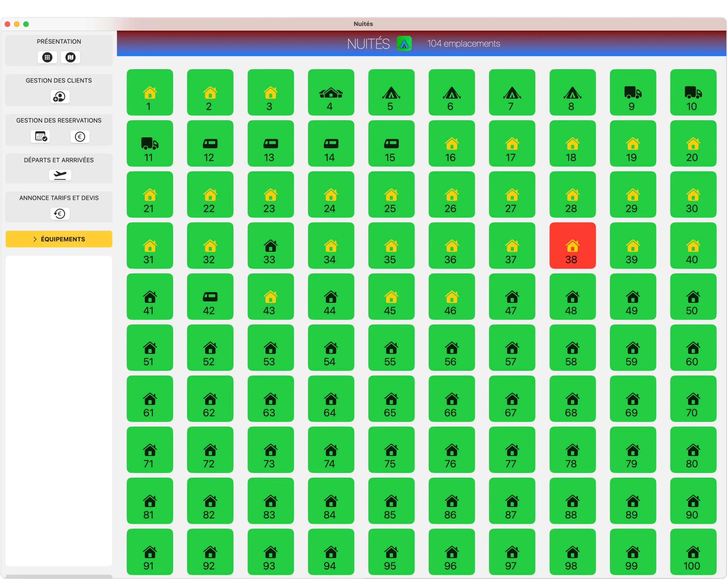Select caravan pitch 42

click(210, 297)
